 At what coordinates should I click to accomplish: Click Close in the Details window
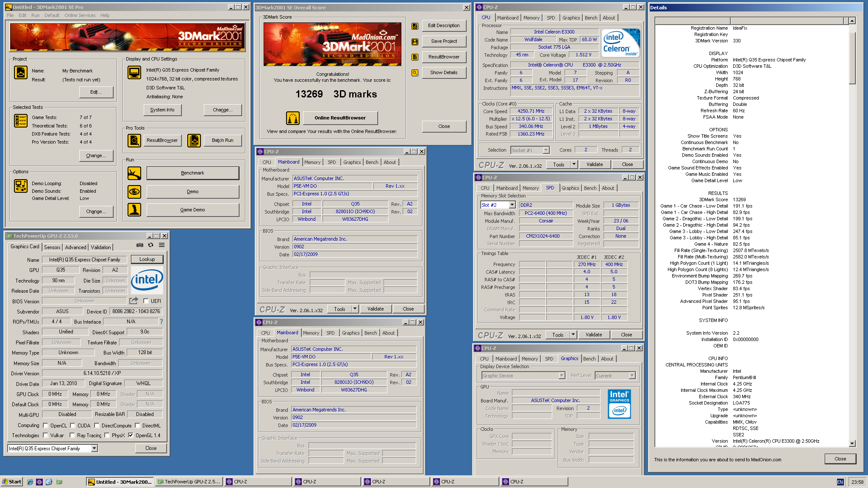(840, 459)
